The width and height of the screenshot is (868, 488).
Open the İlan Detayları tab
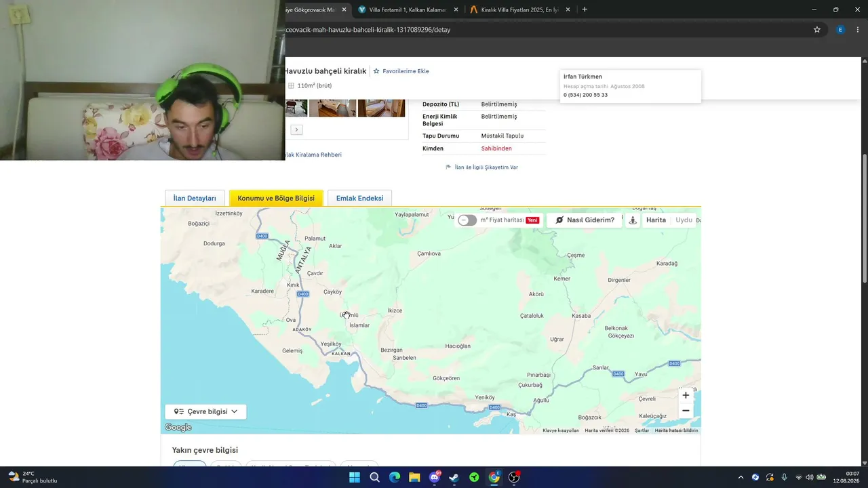[195, 199]
